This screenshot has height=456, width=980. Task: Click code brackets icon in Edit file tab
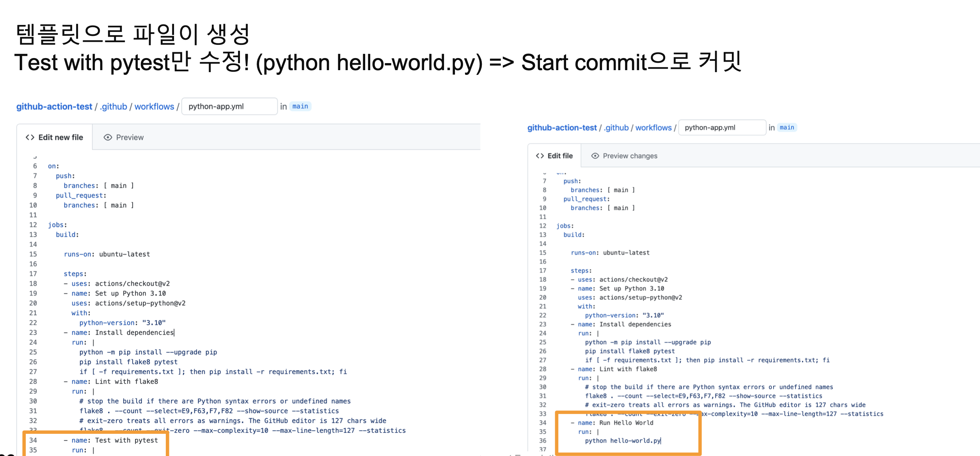pos(540,156)
